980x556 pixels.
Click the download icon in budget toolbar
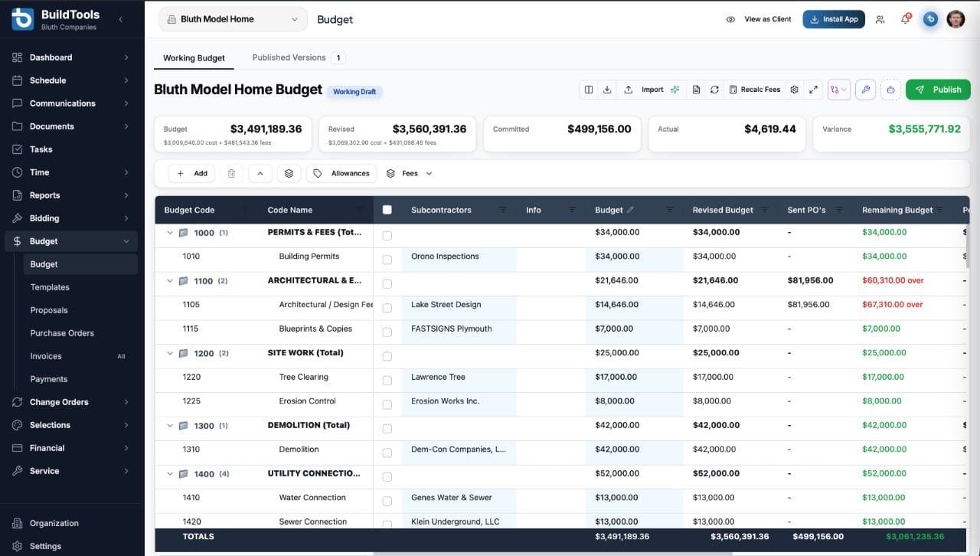[607, 90]
